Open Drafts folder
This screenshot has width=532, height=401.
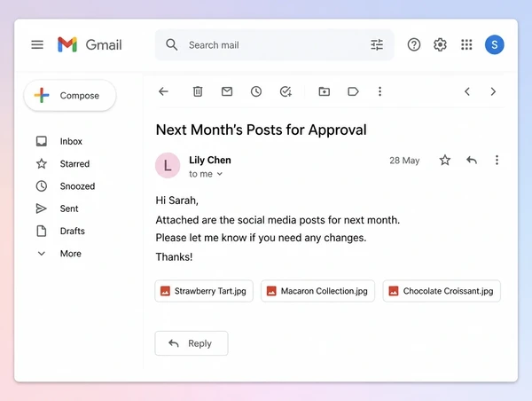coord(60,231)
